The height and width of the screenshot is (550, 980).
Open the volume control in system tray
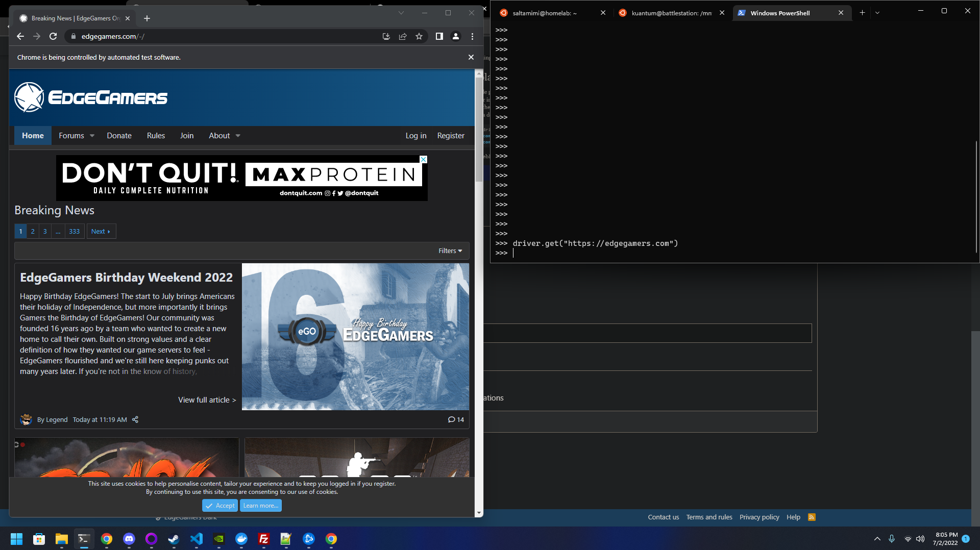click(920, 539)
